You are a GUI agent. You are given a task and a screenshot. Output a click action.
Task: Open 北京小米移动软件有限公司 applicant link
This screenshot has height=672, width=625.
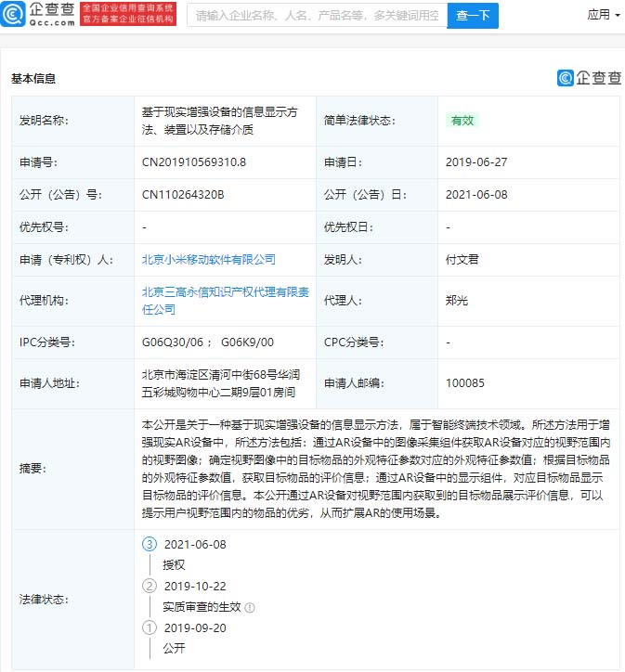click(x=209, y=260)
